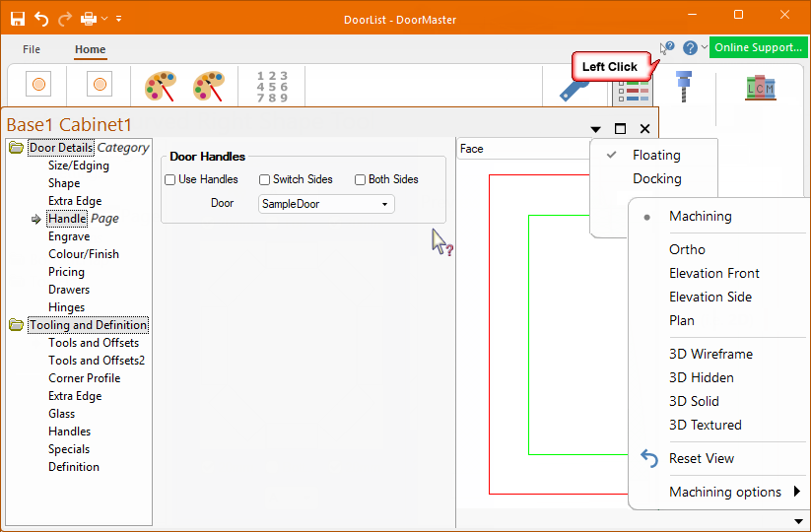Open Extra Edge under Door Details
This screenshot has height=532, width=811.
pyautogui.click(x=75, y=201)
